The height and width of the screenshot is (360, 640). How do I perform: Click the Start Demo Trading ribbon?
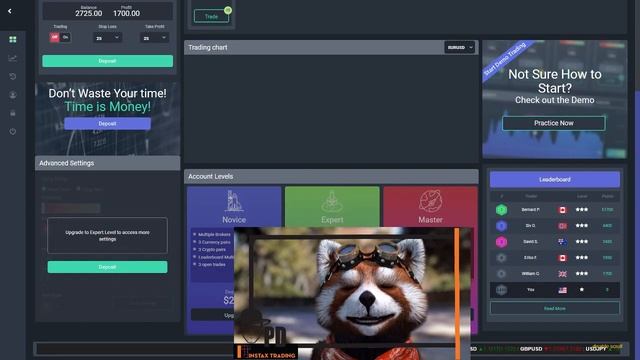505,60
